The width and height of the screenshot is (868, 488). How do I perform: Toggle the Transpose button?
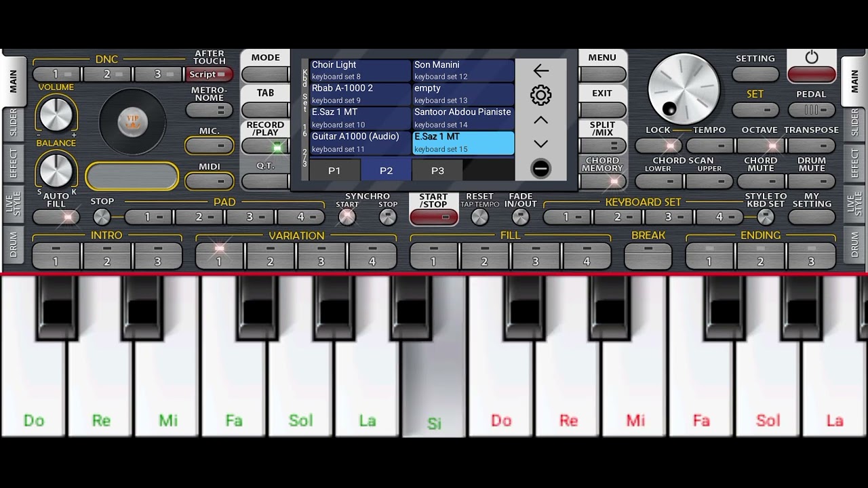812,146
